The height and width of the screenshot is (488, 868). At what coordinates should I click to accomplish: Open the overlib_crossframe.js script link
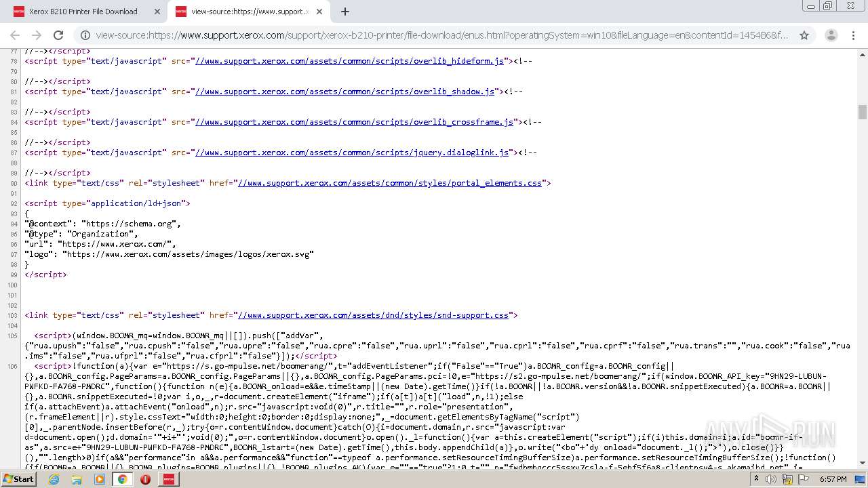point(355,122)
